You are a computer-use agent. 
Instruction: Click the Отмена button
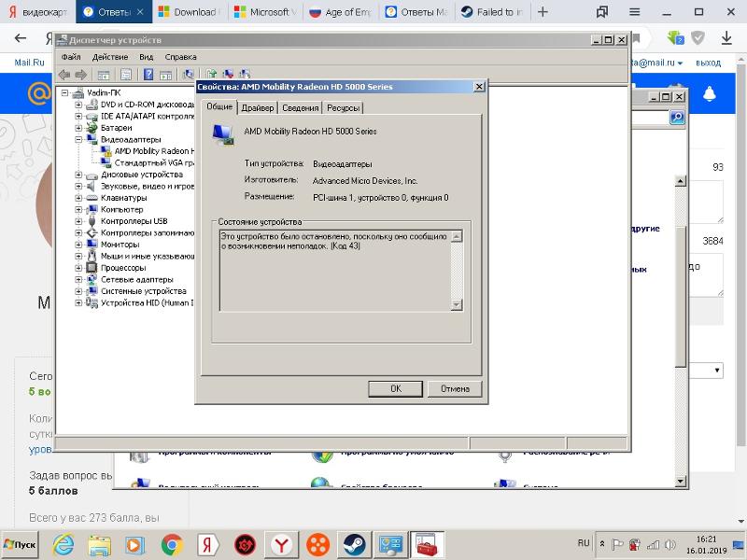455,388
